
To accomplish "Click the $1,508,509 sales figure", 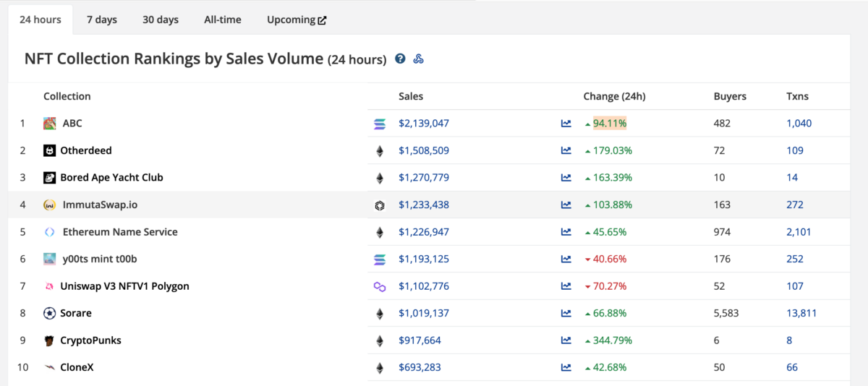I will [x=424, y=150].
